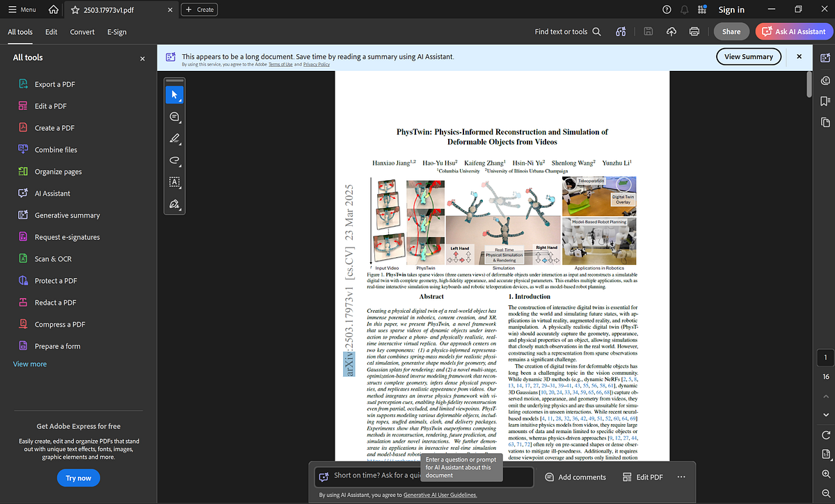
Task: Close the All tools panel
Action: coord(143,58)
